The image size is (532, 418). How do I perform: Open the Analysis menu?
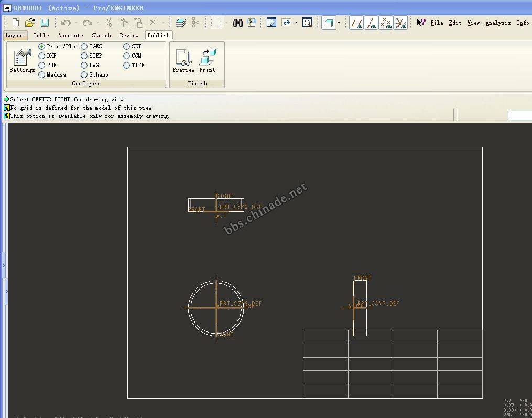pos(498,23)
